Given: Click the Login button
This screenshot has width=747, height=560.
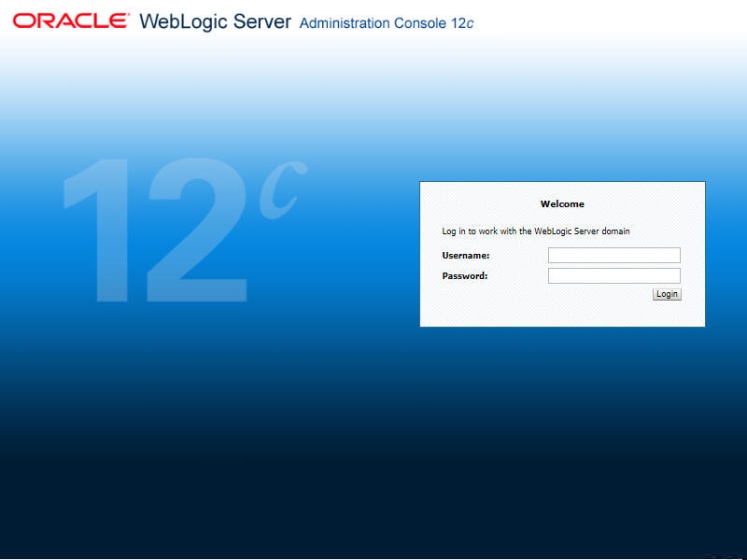Looking at the screenshot, I should point(667,294).
